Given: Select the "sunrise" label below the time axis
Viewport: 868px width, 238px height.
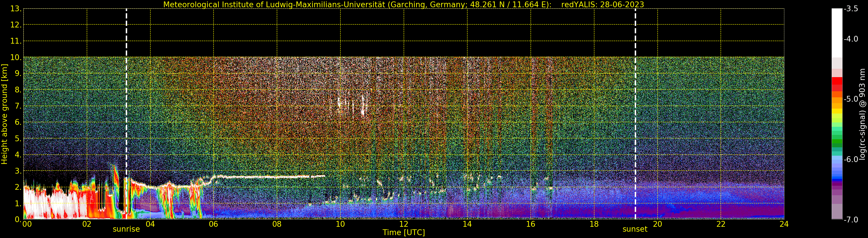Looking at the screenshot, I should pos(126,229).
